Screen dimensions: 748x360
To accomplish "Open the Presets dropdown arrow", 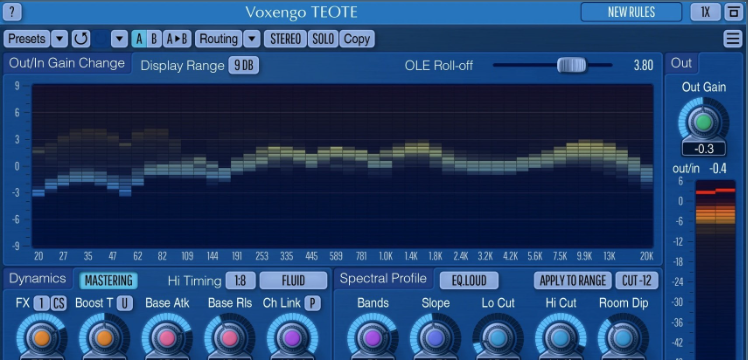I will tap(59, 39).
